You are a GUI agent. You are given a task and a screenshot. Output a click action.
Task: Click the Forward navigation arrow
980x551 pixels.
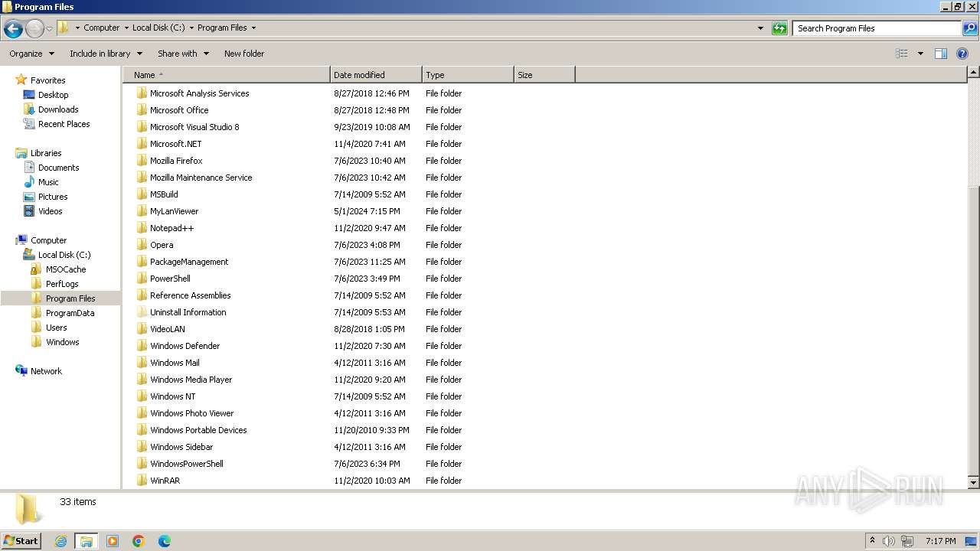(x=34, y=28)
